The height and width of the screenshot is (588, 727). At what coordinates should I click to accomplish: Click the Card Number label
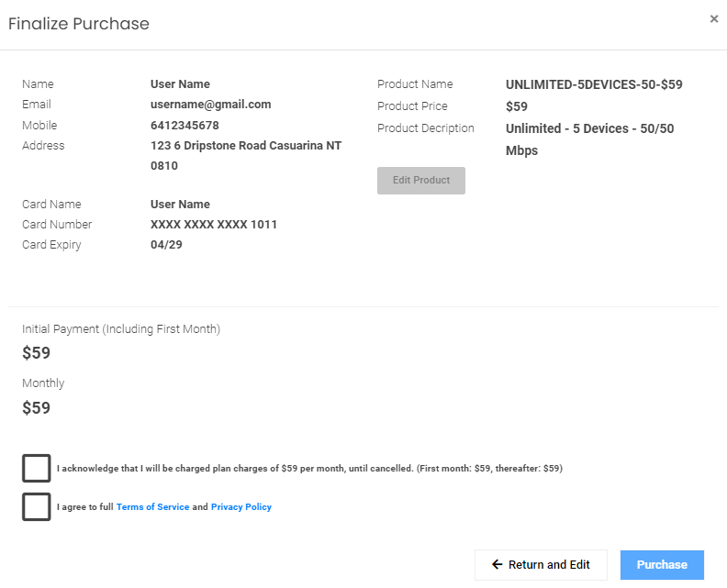pyautogui.click(x=57, y=225)
